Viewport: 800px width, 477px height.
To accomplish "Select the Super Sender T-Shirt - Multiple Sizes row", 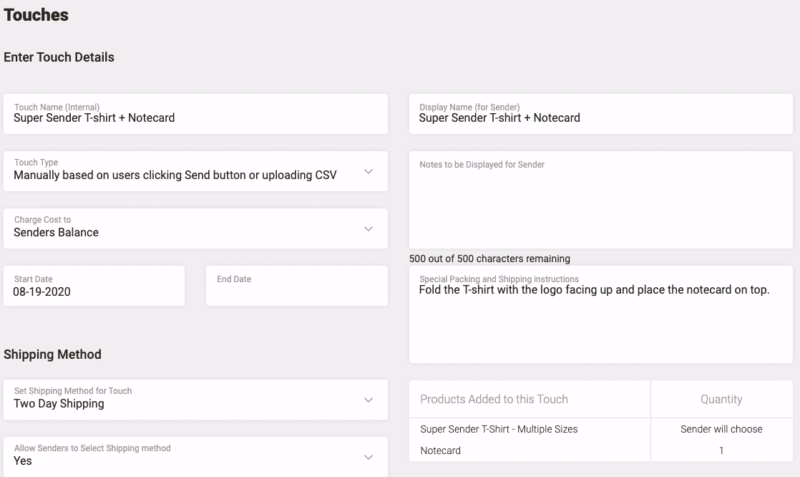I will [x=498, y=429].
